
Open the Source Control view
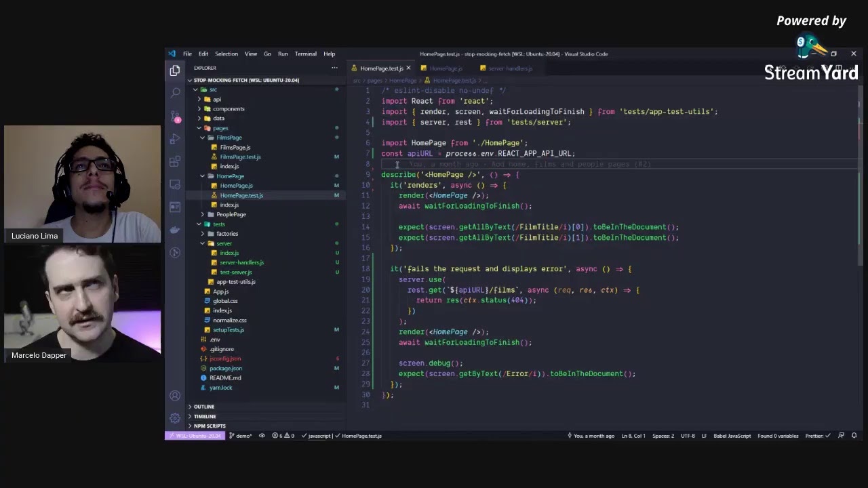pos(175,117)
